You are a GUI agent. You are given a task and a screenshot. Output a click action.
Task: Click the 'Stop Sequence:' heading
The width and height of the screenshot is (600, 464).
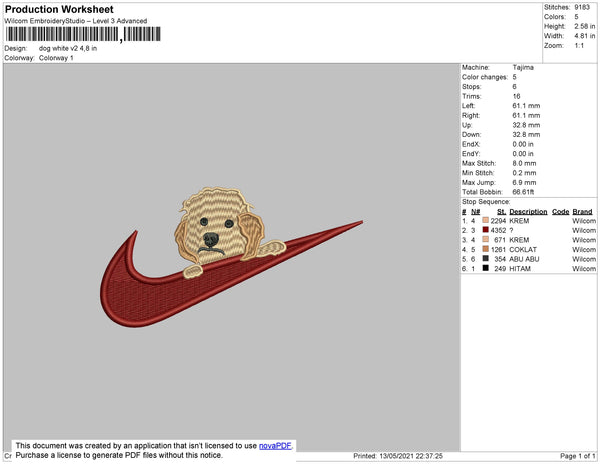click(x=486, y=202)
